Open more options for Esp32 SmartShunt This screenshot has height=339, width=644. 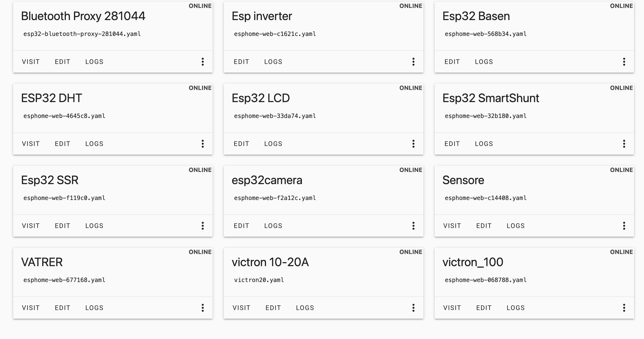[x=624, y=144]
